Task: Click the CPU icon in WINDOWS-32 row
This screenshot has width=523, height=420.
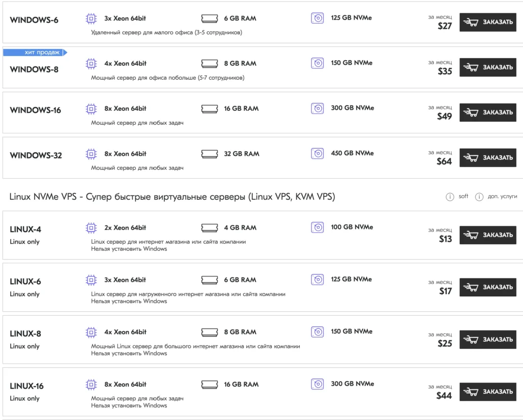Action: pos(91,153)
